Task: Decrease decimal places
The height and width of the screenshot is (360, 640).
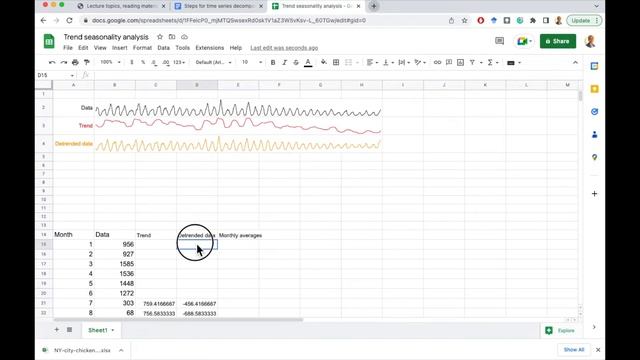Action: (154, 62)
